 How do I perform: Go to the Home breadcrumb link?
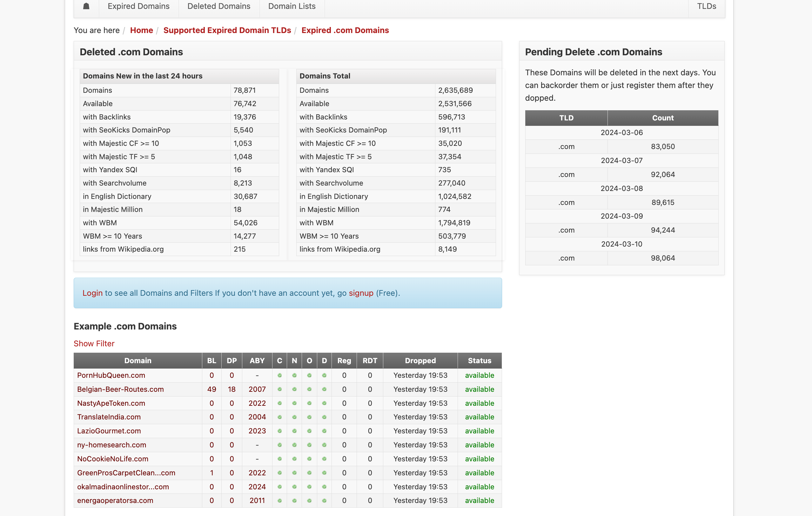tap(142, 31)
